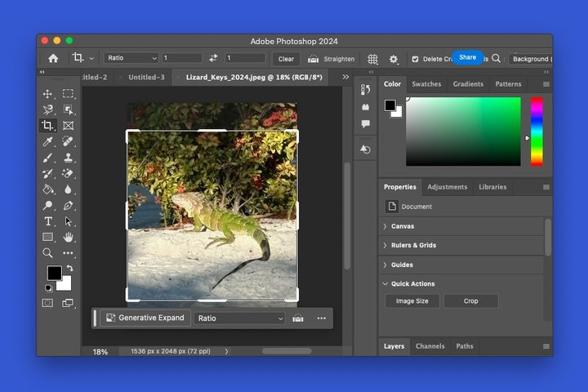The height and width of the screenshot is (392, 588).
Task: Click the Image Size quick action
Action: (412, 301)
